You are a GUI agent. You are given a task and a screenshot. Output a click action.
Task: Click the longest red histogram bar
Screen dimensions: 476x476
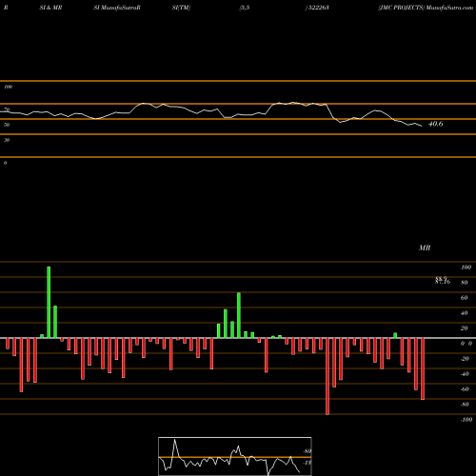pos(327,376)
